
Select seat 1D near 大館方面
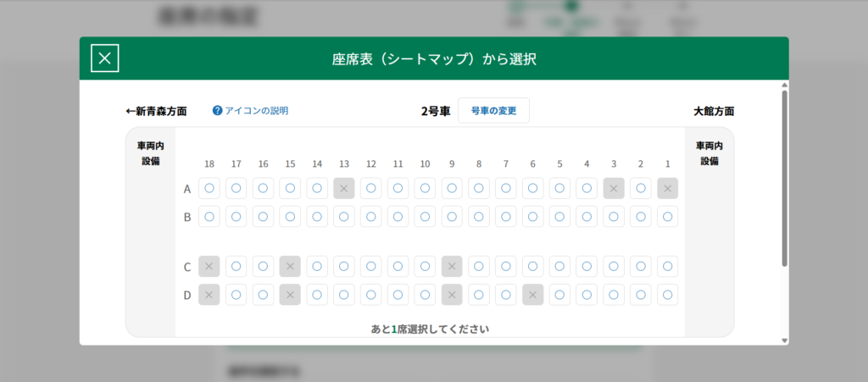668,295
